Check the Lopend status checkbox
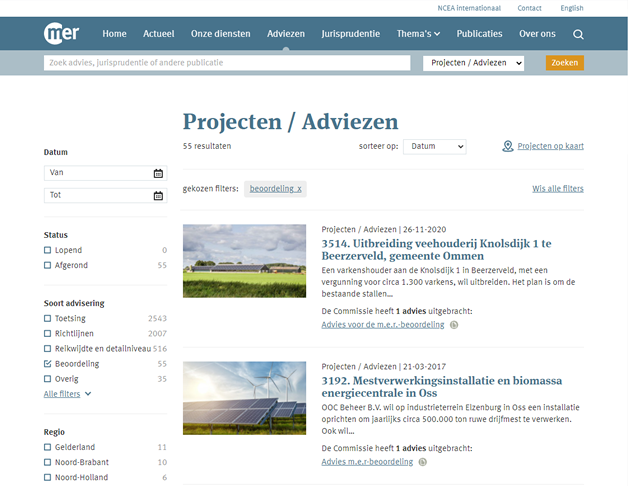 (47, 250)
